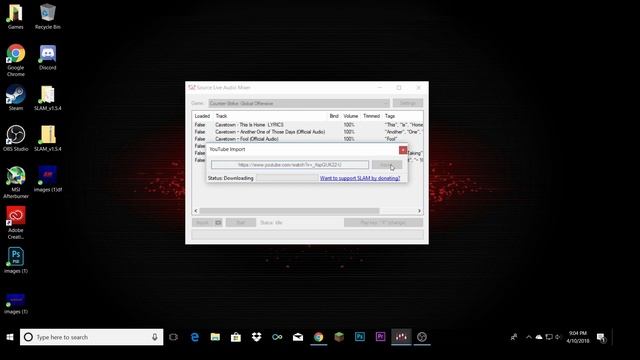Close the YouTube Import dialog
Image resolution: width=640 pixels, height=360 pixels.
tap(403, 150)
